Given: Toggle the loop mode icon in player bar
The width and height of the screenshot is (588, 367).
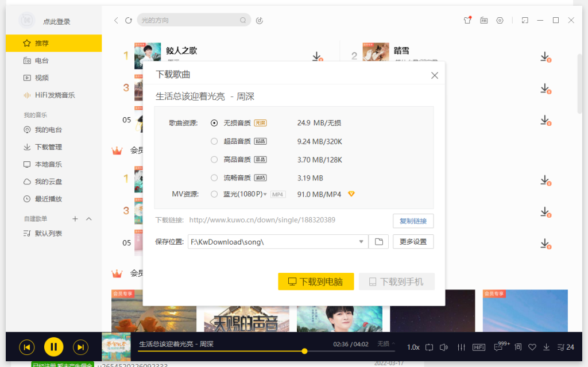Looking at the screenshot, I should point(430,347).
